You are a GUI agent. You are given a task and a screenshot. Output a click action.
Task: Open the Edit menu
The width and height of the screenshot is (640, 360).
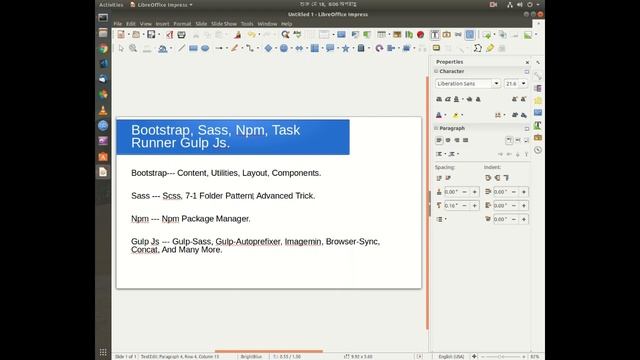[x=131, y=24]
